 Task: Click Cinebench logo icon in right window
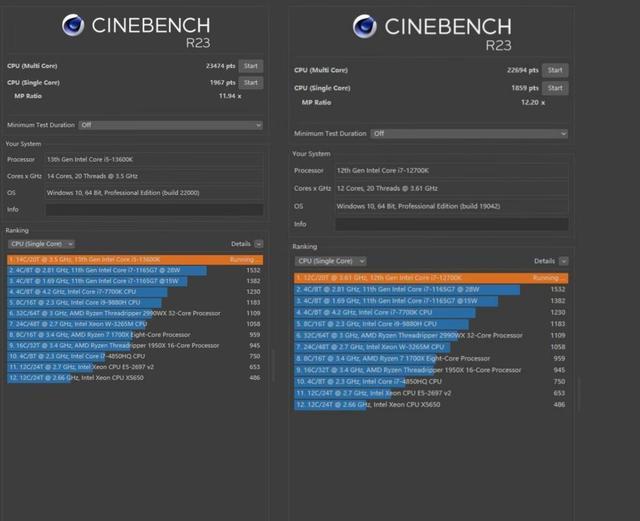click(364, 27)
